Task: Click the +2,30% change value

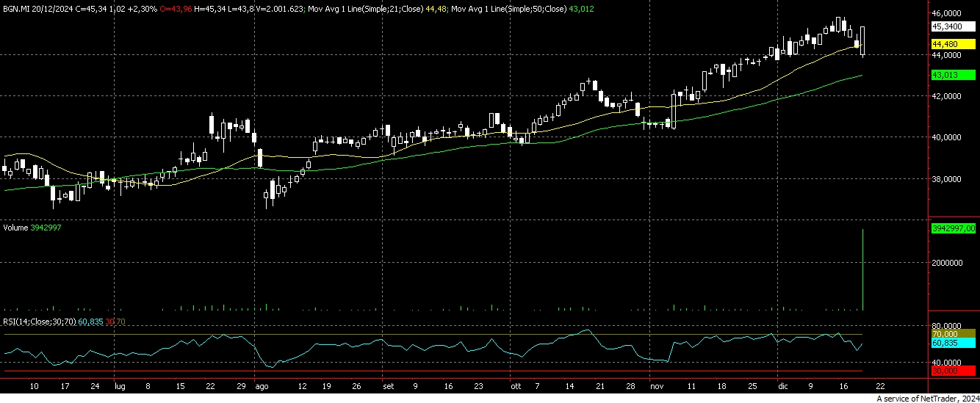Action: (x=143, y=9)
